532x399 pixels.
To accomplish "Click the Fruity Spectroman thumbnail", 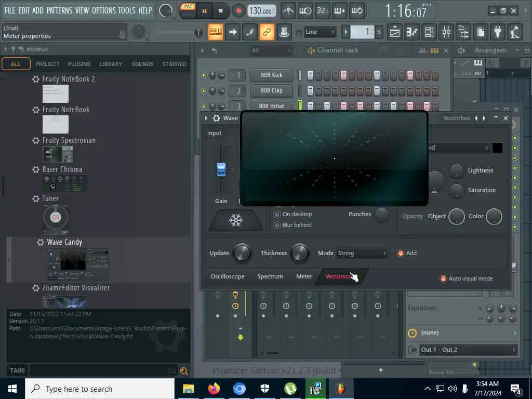I will 58,154.
